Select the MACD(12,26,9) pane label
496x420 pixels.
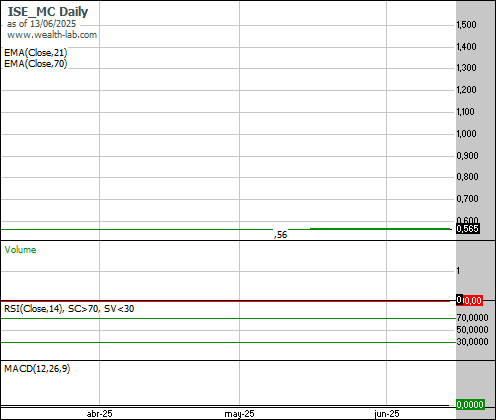(37, 369)
